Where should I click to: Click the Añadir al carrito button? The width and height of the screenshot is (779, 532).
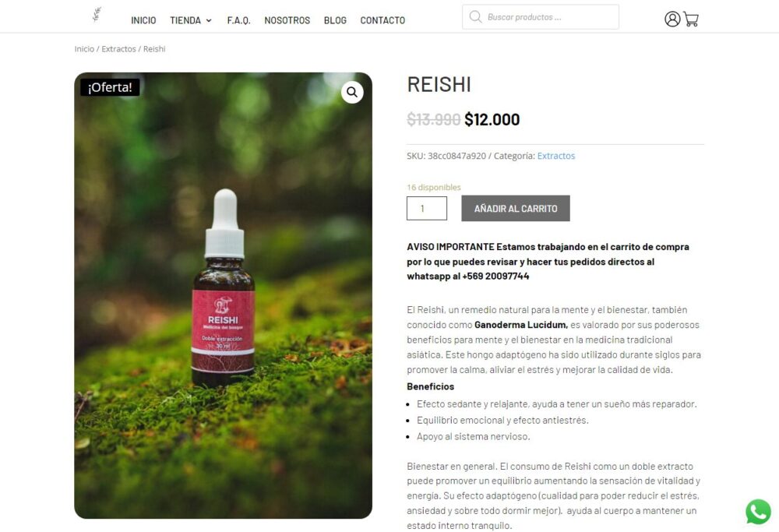[x=516, y=209]
